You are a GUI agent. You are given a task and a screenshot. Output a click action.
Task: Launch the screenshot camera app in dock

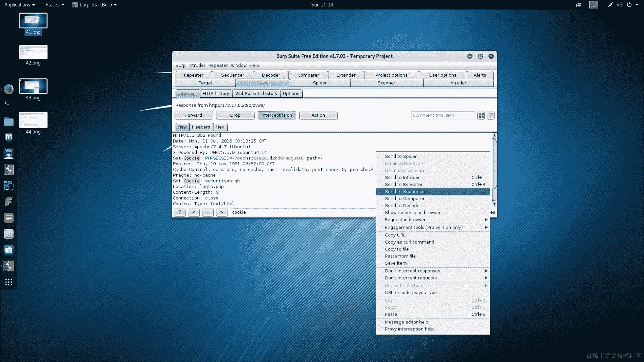point(8,250)
